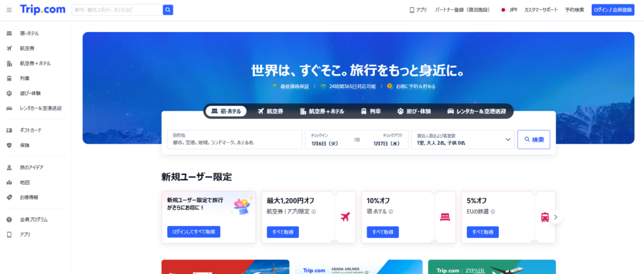Click info icon next to アプリ限定

pyautogui.click(x=313, y=212)
